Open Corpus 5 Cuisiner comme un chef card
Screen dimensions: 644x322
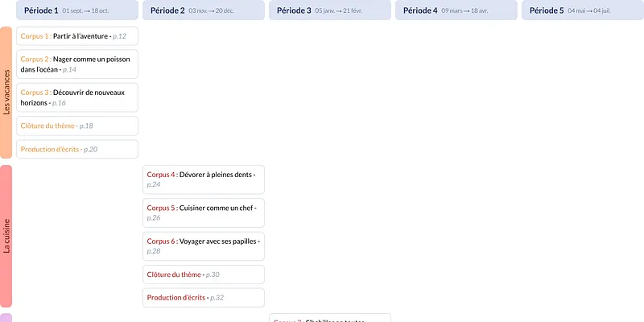(x=204, y=213)
